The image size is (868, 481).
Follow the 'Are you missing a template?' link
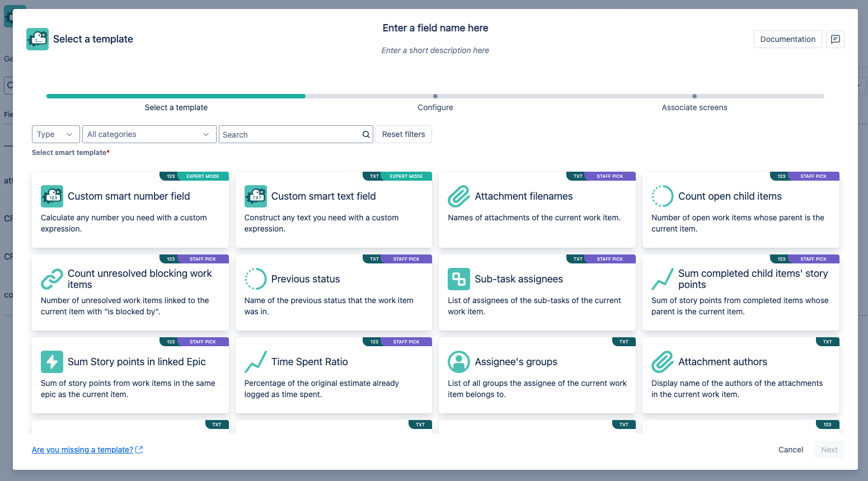[x=83, y=450]
